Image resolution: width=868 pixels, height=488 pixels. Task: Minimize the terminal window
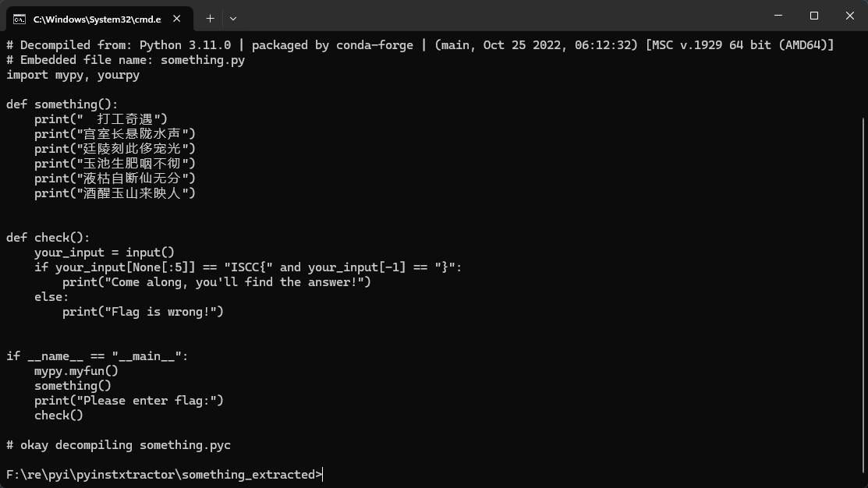pyautogui.click(x=778, y=16)
